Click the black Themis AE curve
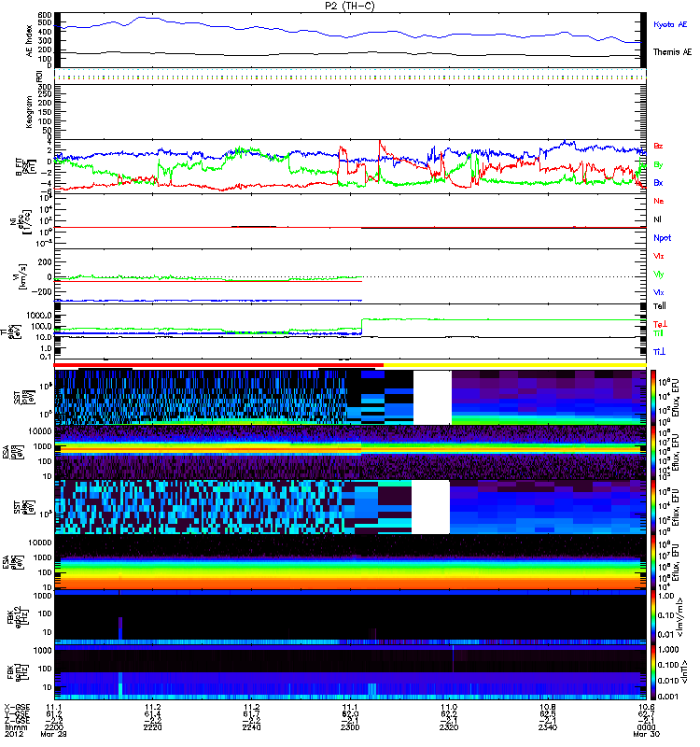 pos(350,54)
